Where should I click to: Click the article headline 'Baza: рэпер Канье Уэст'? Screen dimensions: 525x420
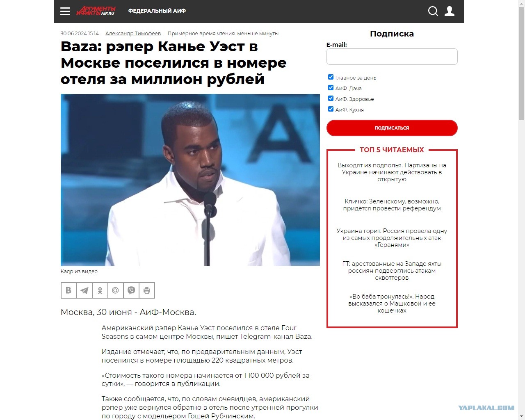173,63
